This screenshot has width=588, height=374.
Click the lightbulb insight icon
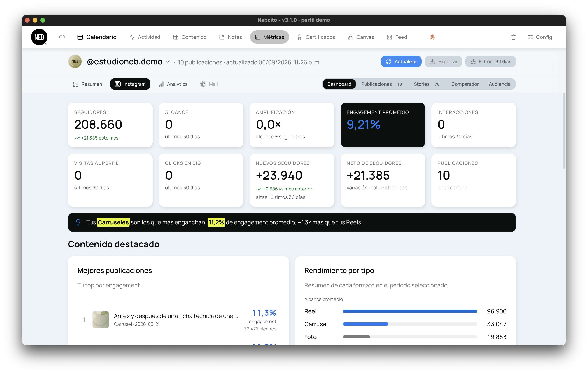[x=78, y=222]
